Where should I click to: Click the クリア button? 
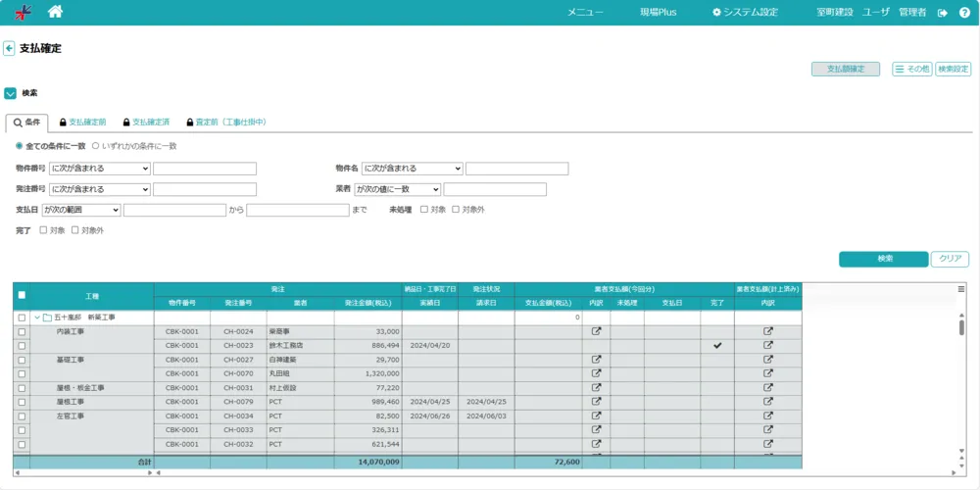coord(950,259)
